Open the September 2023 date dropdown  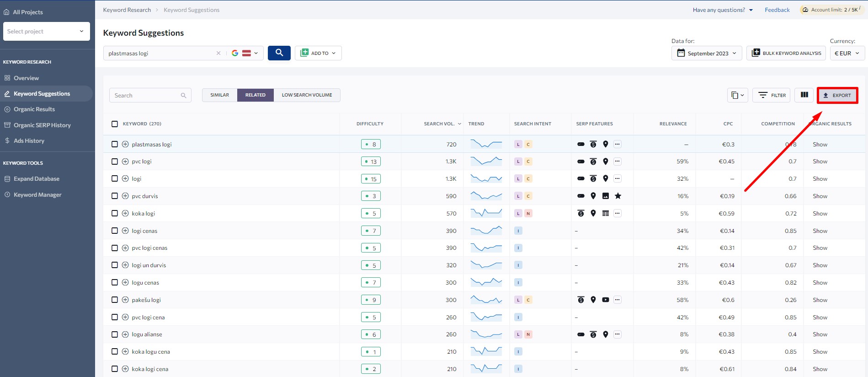click(x=707, y=53)
